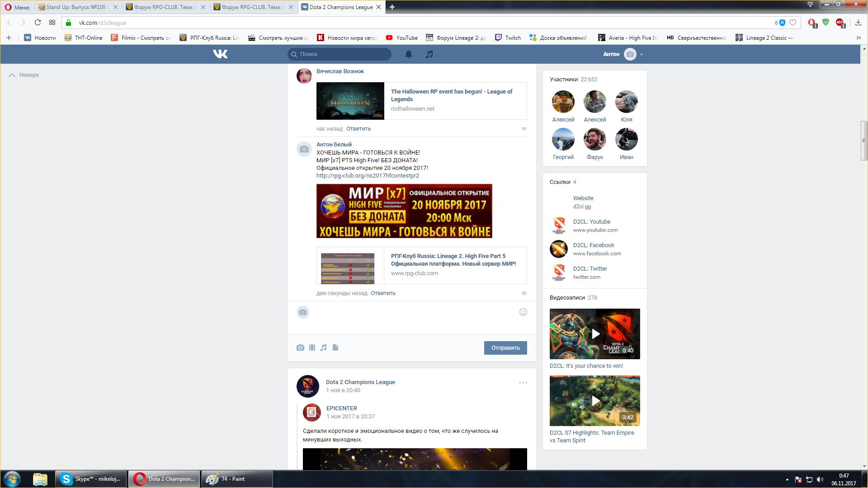Reply to Антон Белый's comment
The image size is (868, 488).
tap(383, 293)
